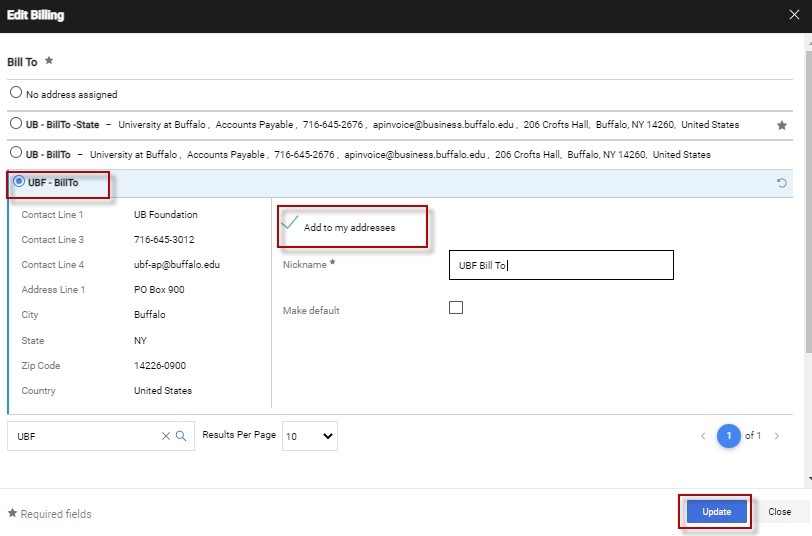Go to next results page arrow
This screenshot has height=536, width=812.
coord(777,436)
